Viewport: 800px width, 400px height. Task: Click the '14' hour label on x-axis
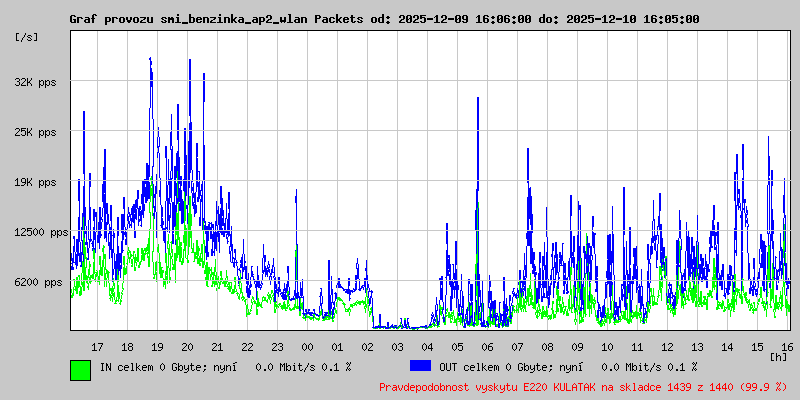[728, 347]
